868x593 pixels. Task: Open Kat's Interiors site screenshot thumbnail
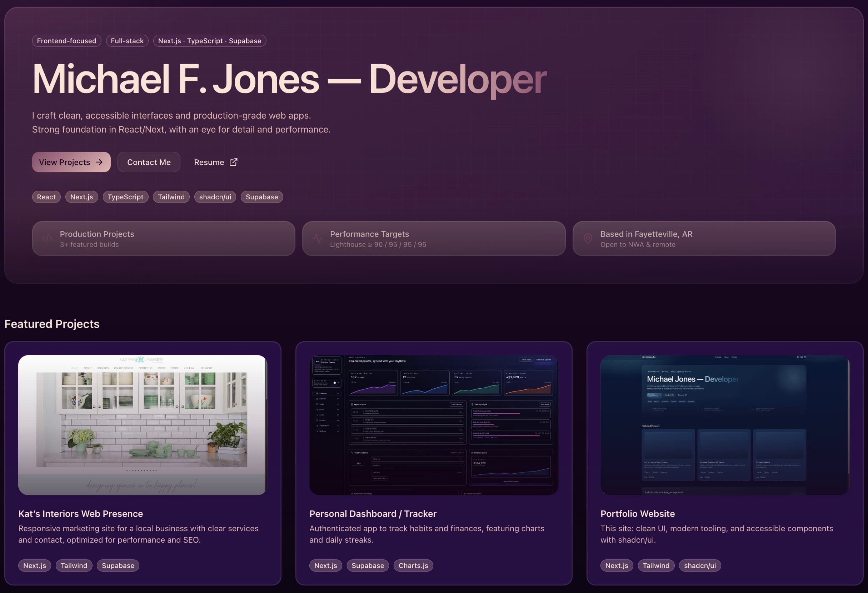coord(142,425)
